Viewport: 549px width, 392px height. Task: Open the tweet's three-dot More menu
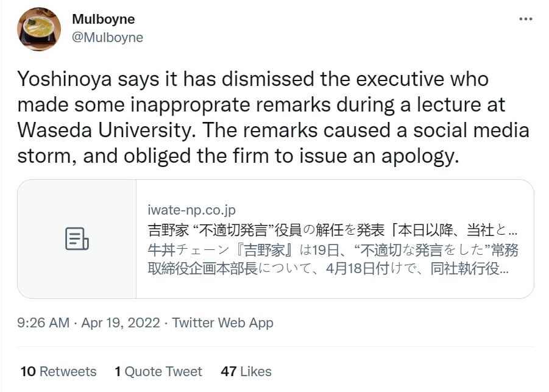(525, 19)
